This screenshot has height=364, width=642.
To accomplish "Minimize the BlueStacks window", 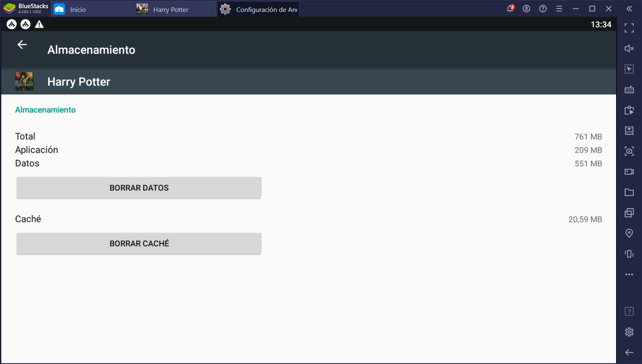I will (x=576, y=9).
